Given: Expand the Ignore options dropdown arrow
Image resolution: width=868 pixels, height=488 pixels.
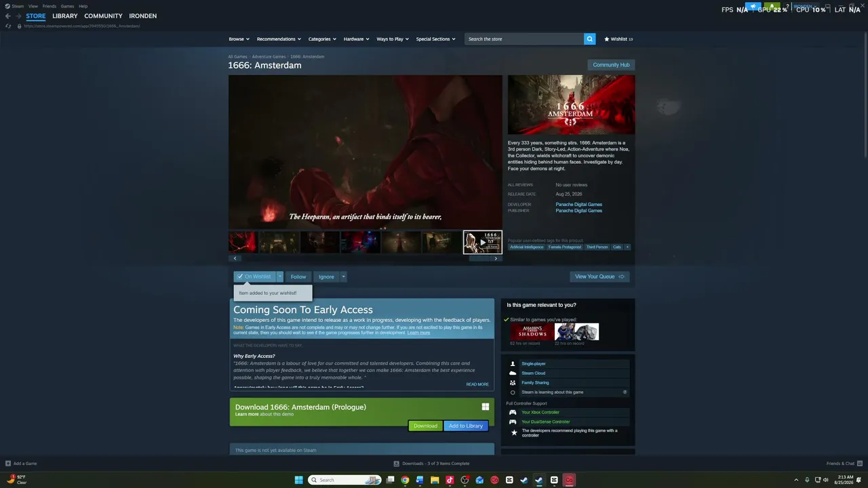Looking at the screenshot, I should point(343,277).
